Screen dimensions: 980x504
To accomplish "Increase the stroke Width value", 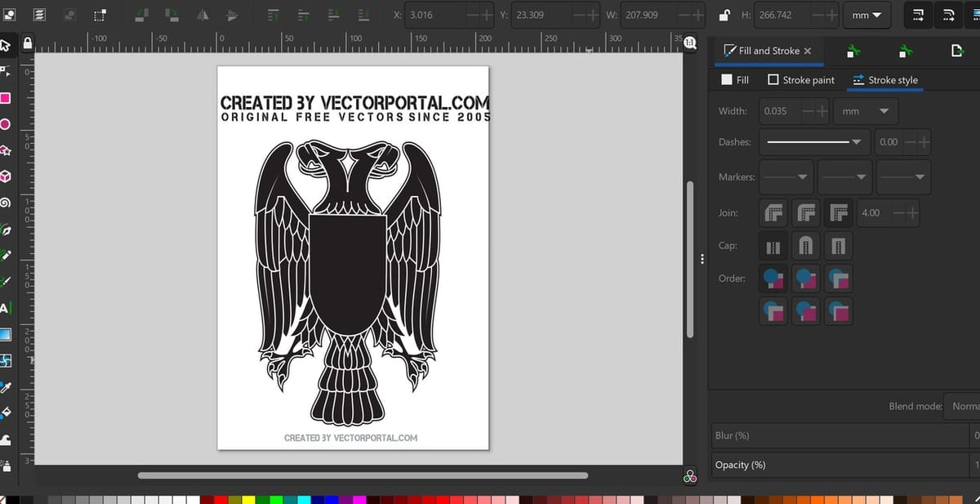I will pyautogui.click(x=822, y=111).
